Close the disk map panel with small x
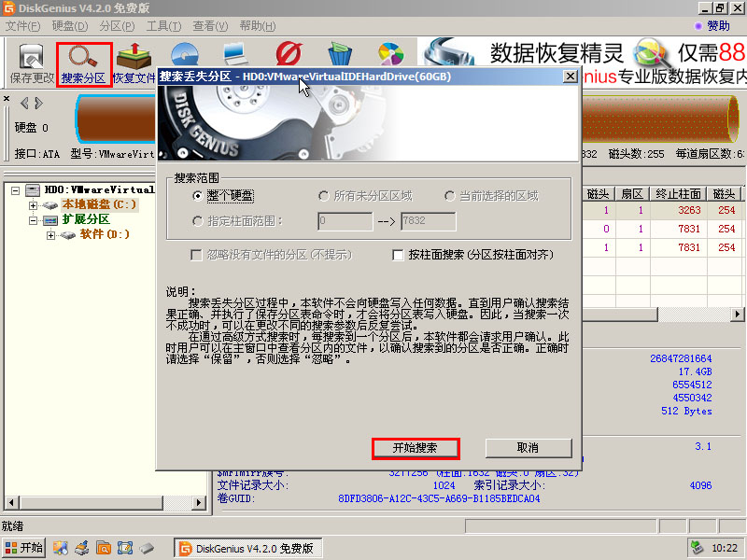The width and height of the screenshot is (747, 560). tap(7, 99)
